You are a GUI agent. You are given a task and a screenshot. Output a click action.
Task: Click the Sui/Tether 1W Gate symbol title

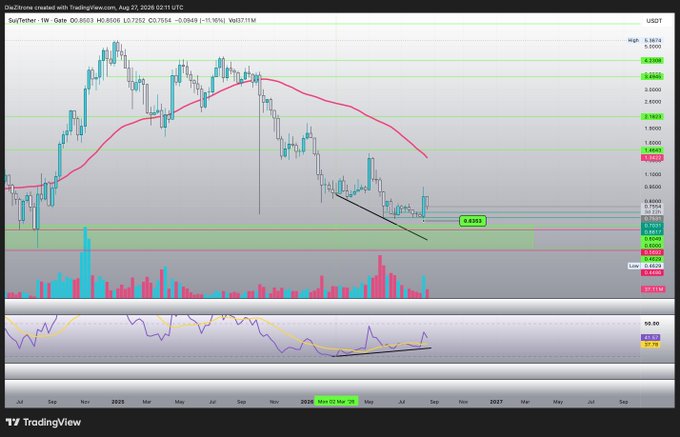(x=38, y=20)
